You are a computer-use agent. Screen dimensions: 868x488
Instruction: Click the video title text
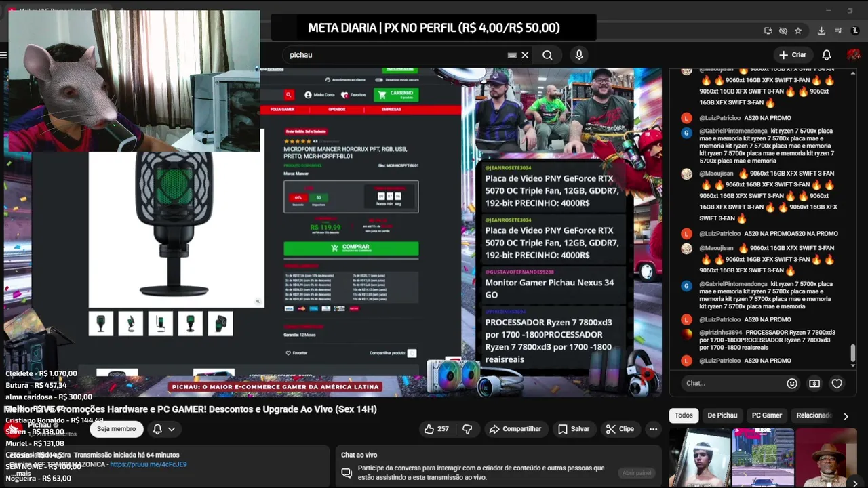tap(191, 409)
